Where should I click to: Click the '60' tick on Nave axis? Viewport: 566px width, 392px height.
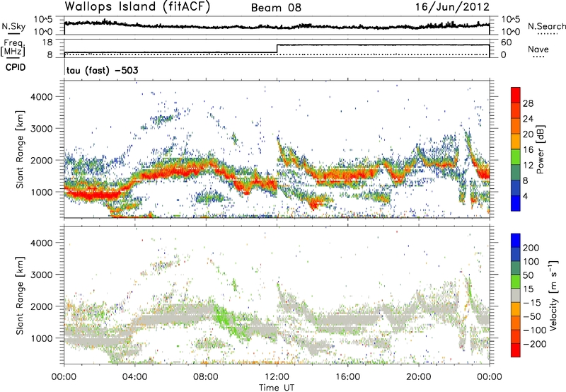507,42
